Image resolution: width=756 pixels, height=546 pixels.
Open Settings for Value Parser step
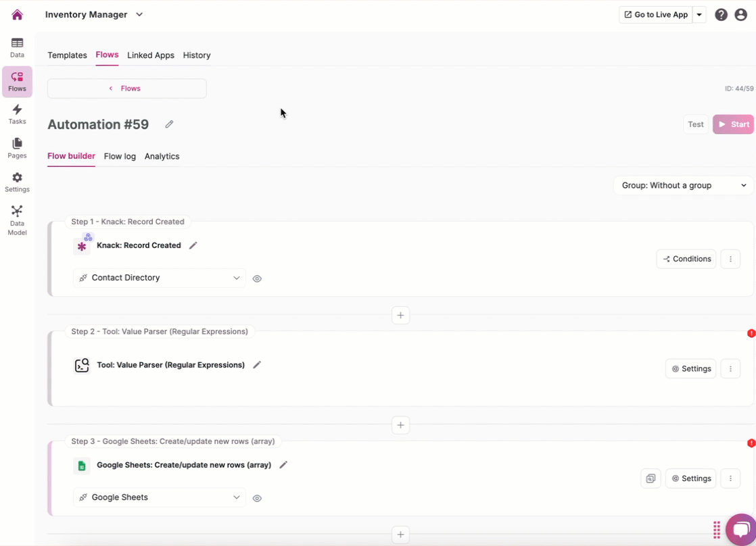click(x=691, y=369)
